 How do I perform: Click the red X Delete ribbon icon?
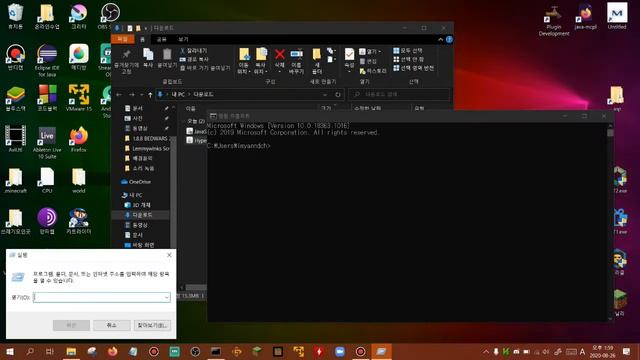click(x=280, y=55)
